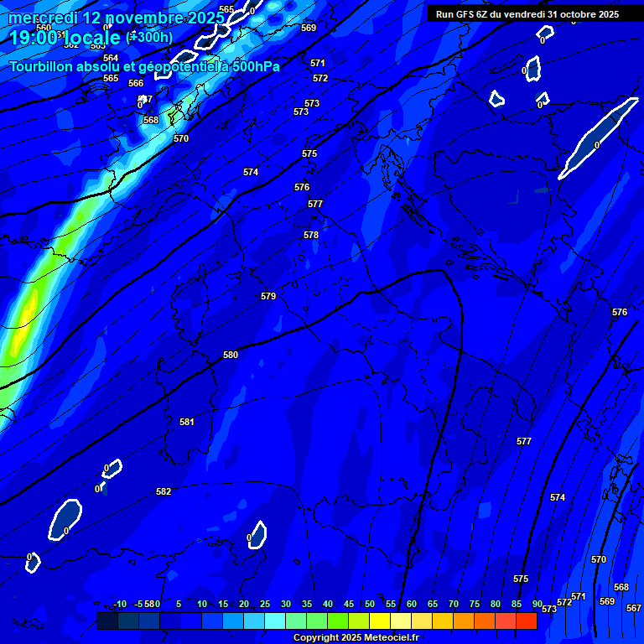Image resolution: width=644 pixels, height=644 pixels.
Task: Click the 579 contour label
Action: pyautogui.click(x=268, y=297)
